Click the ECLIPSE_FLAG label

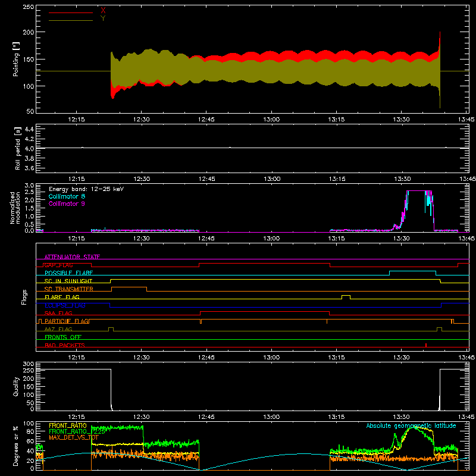pos(65,305)
